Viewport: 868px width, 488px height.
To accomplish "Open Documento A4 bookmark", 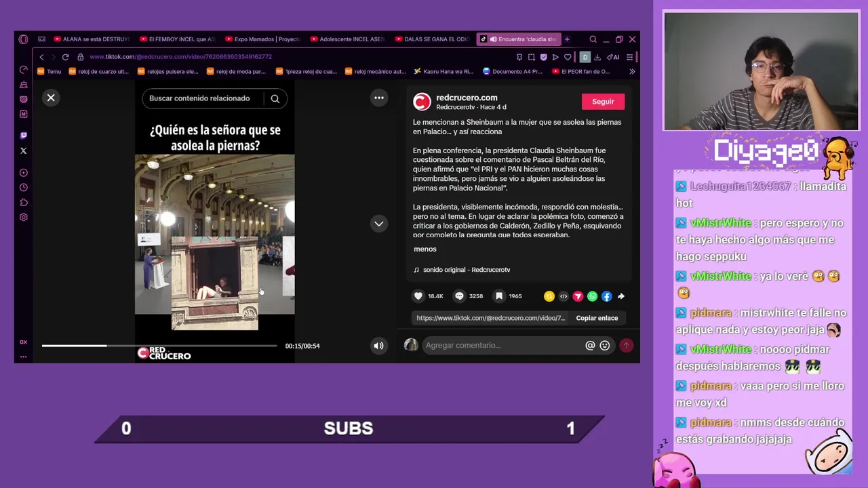I will 513,71.
